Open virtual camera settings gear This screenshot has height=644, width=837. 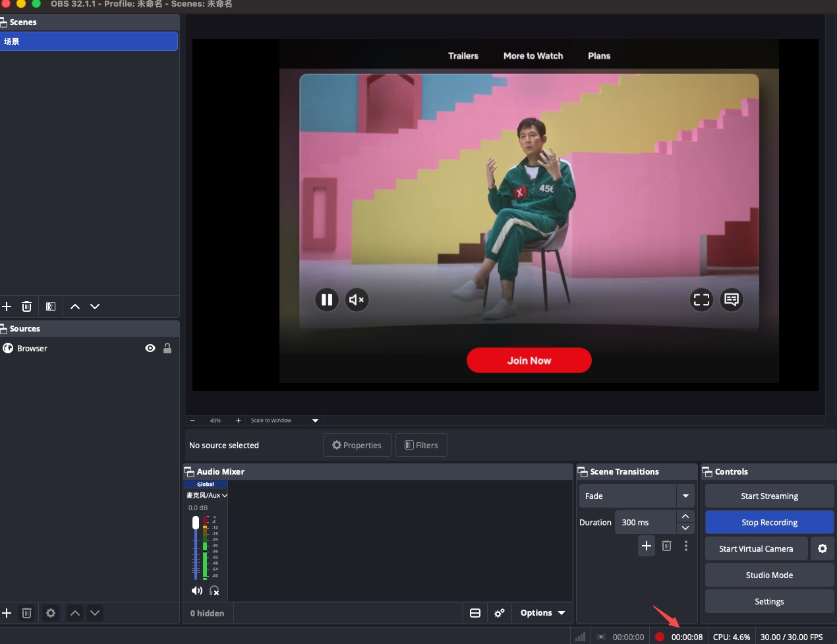coord(823,548)
